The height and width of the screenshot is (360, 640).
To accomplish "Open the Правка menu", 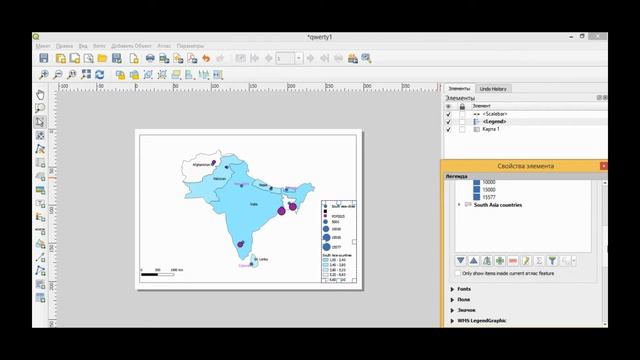I will pos(64,46).
